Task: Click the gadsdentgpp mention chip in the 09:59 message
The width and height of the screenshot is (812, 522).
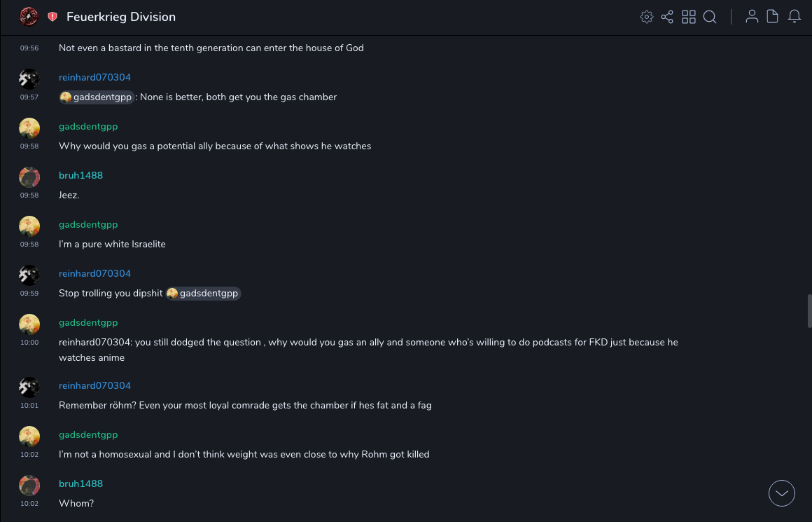Action: click(x=203, y=294)
